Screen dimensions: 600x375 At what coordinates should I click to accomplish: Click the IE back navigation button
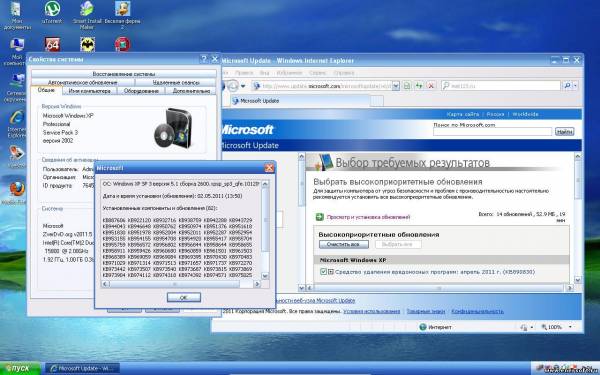223,86
